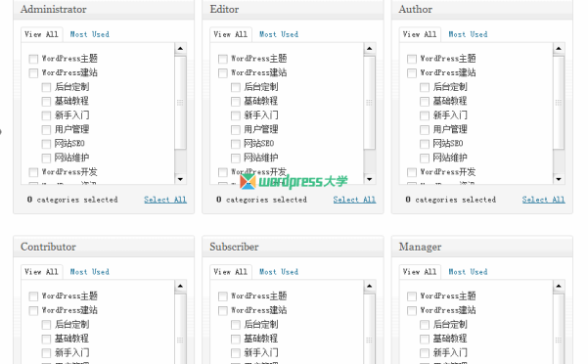
Task: Tick 新手入门 under Administrator
Action: tap(46, 115)
